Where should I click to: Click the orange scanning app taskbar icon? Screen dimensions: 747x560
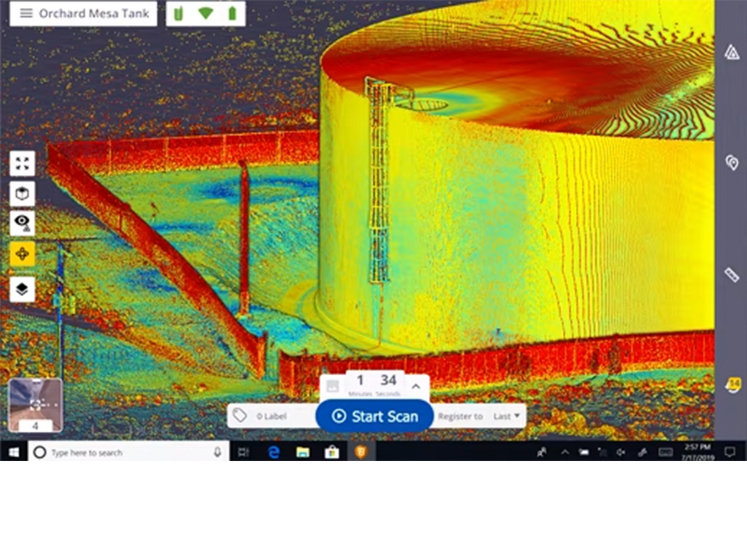click(x=360, y=452)
